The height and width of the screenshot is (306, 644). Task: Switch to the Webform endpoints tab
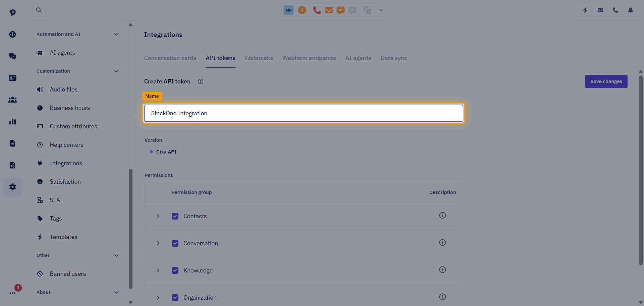(x=309, y=58)
